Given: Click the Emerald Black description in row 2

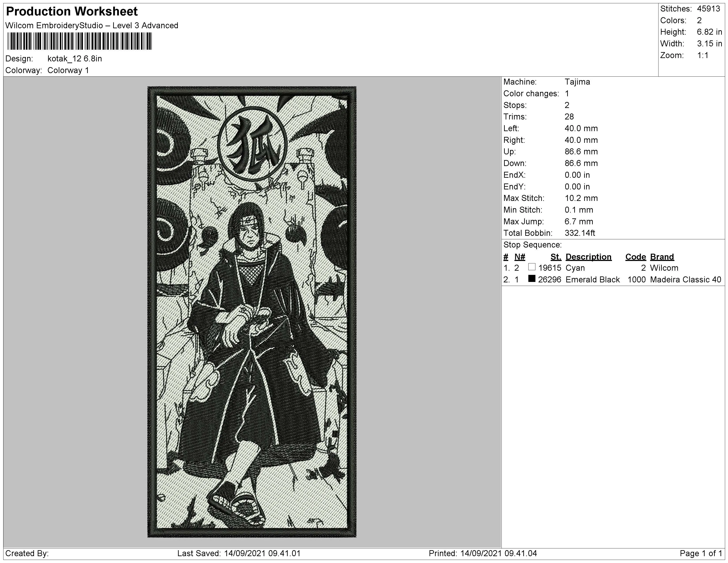Looking at the screenshot, I should (593, 280).
